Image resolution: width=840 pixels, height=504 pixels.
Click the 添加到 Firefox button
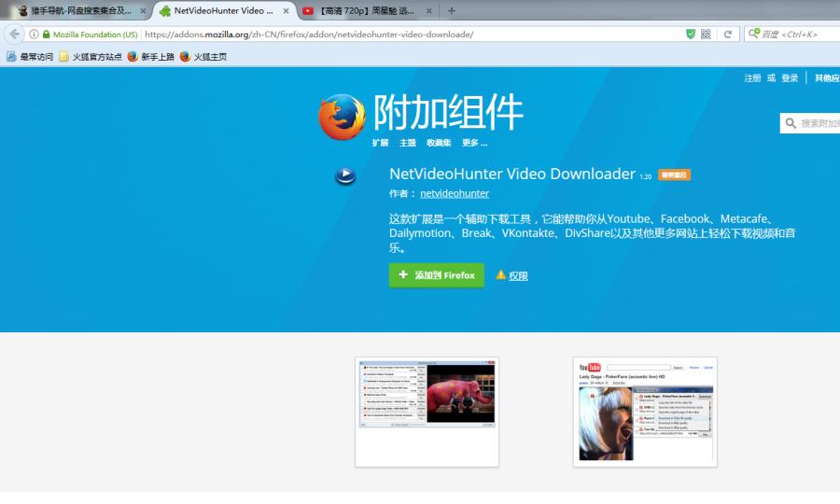437,275
